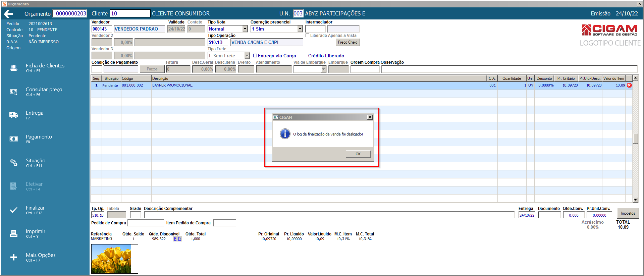Image resolution: width=644 pixels, height=276 pixels.
Task: Click the Observação field
Action: point(509,69)
